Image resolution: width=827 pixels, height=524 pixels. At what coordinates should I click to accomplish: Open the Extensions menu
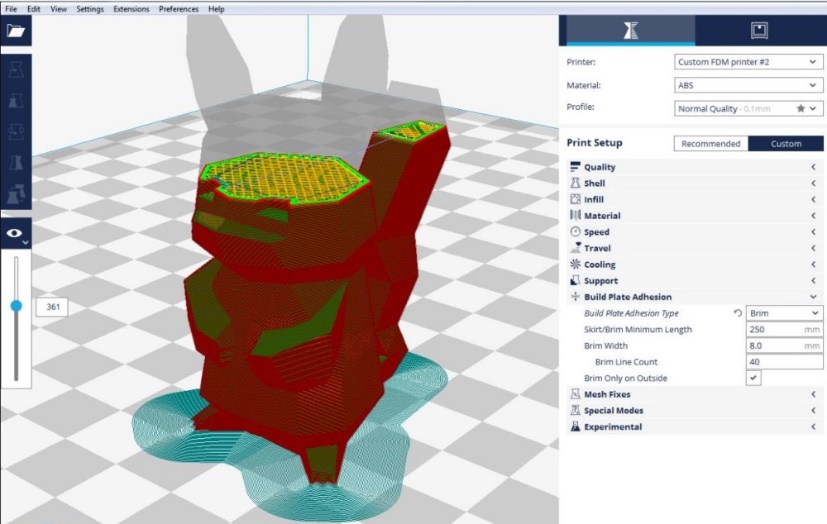coord(131,9)
